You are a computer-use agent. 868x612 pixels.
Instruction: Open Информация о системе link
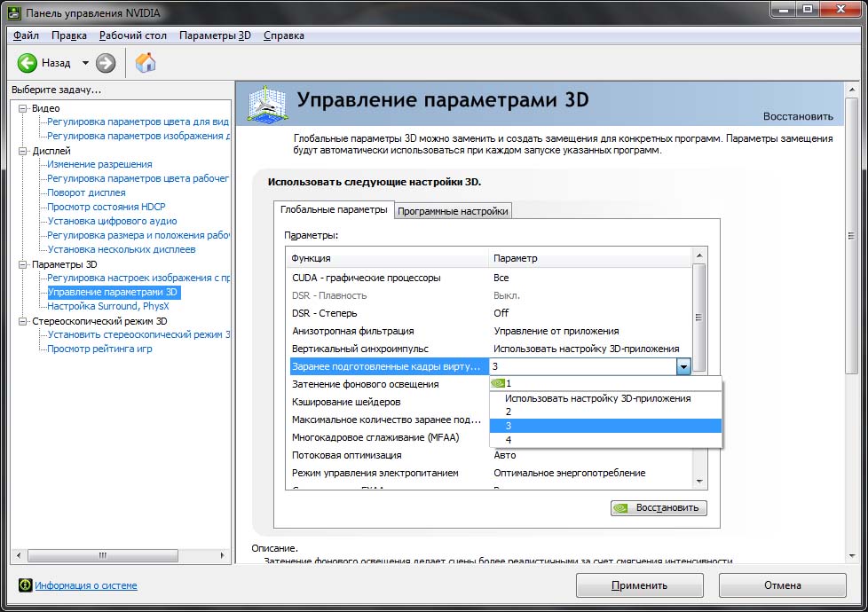pos(86,585)
